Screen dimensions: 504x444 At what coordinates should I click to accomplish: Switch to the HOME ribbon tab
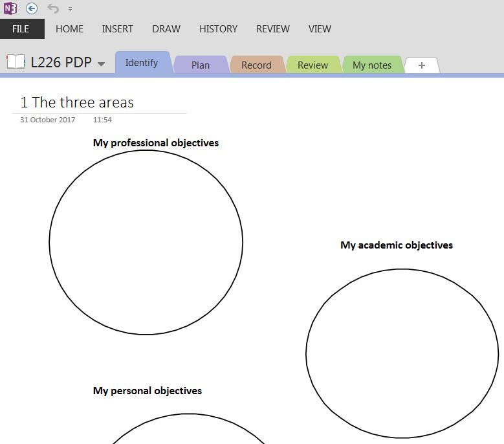69,29
